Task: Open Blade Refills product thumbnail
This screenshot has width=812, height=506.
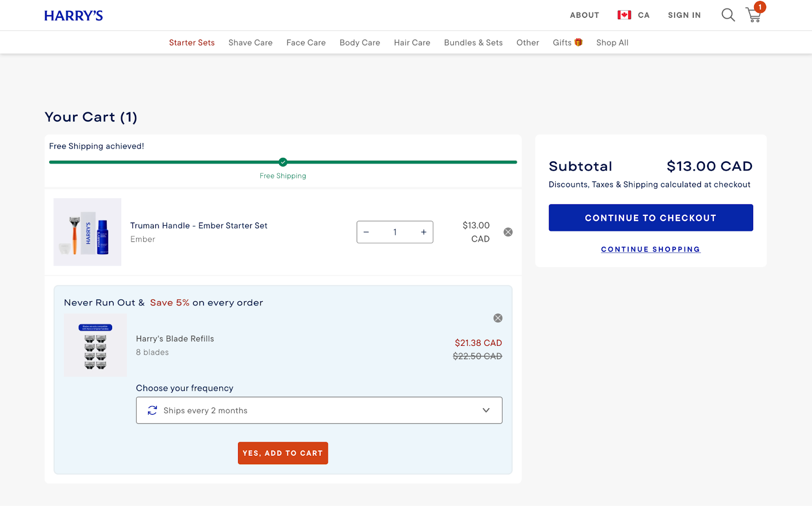Action: (x=95, y=345)
